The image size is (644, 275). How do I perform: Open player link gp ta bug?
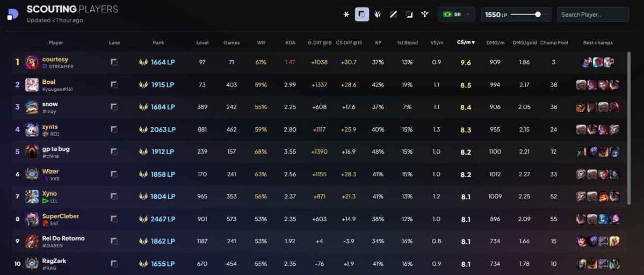(56, 149)
